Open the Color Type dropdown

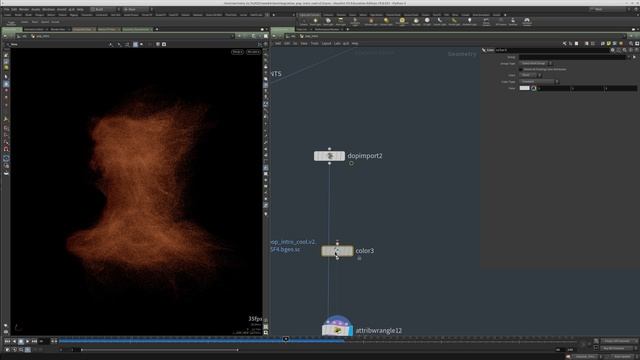click(x=539, y=82)
